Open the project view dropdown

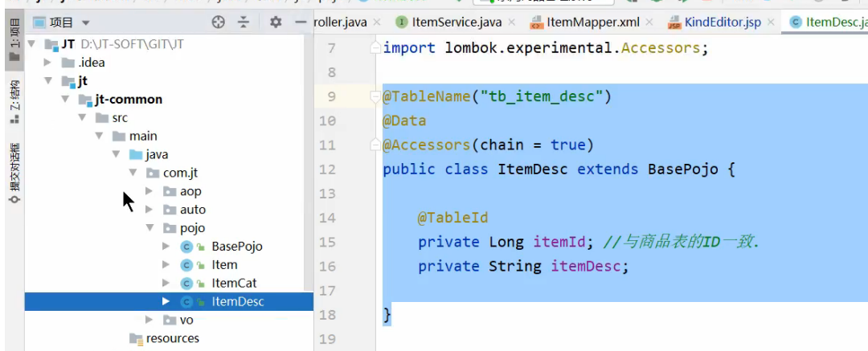point(85,22)
